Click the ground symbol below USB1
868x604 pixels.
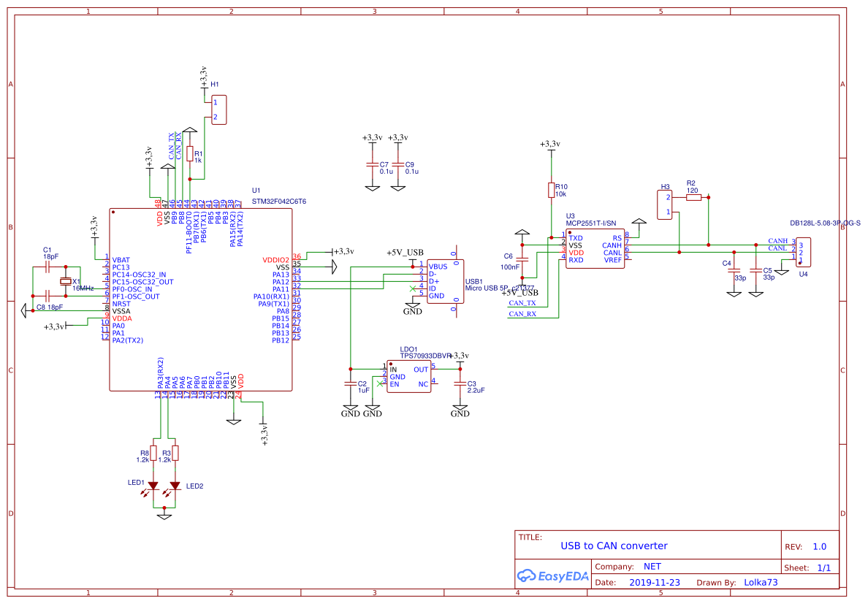(413, 307)
